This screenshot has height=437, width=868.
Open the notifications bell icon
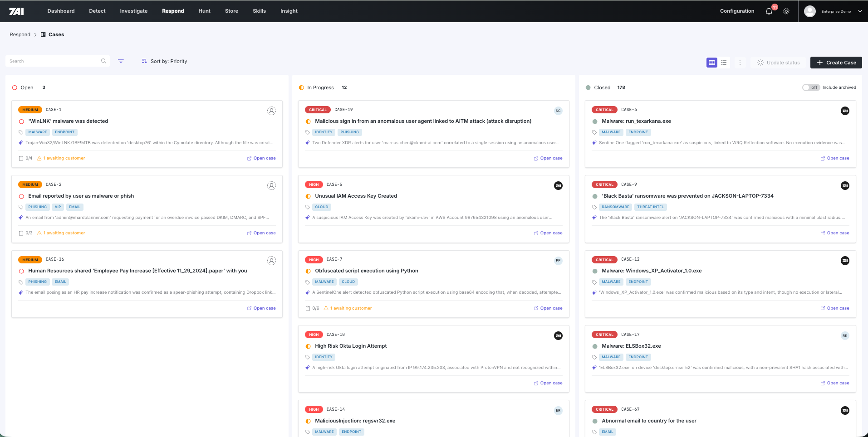pyautogui.click(x=769, y=11)
